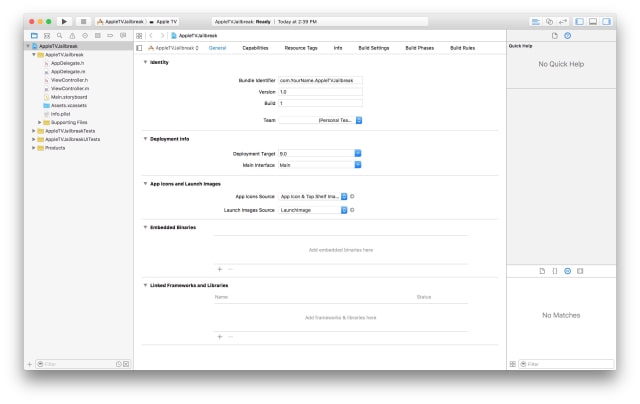Viewport: 640px width, 404px height.
Task: Collapse the Identity section
Action: click(146, 62)
